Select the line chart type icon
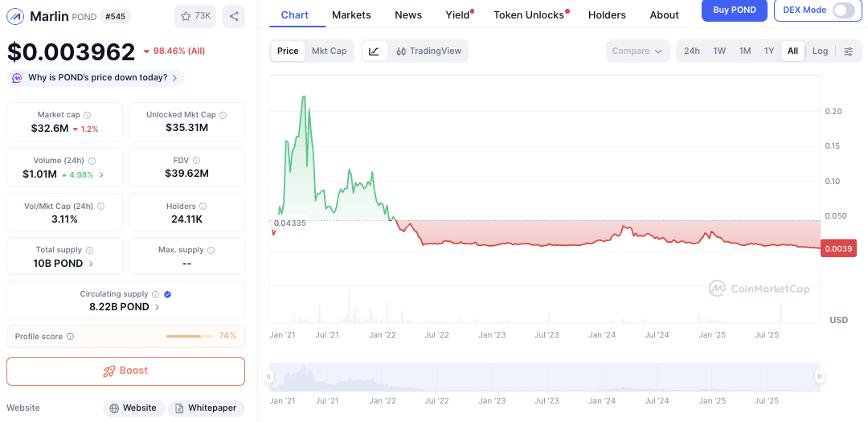The image size is (868, 422). [x=374, y=51]
